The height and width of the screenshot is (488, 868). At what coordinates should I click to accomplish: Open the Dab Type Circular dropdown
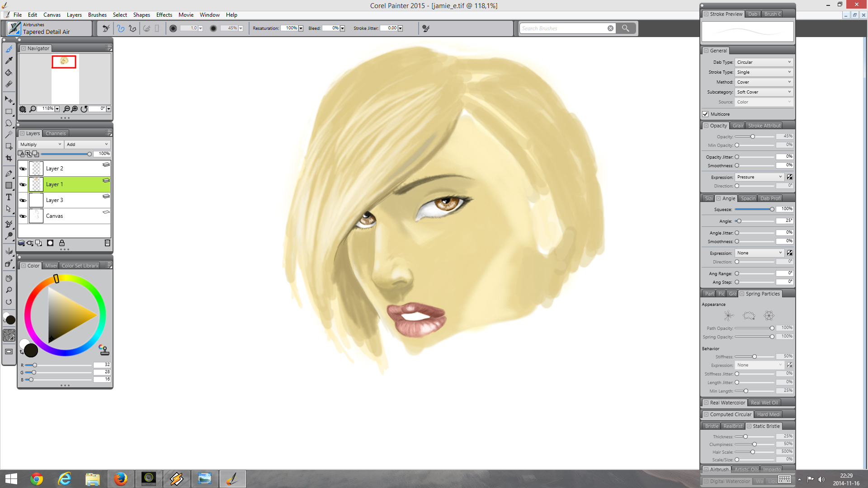(x=764, y=62)
